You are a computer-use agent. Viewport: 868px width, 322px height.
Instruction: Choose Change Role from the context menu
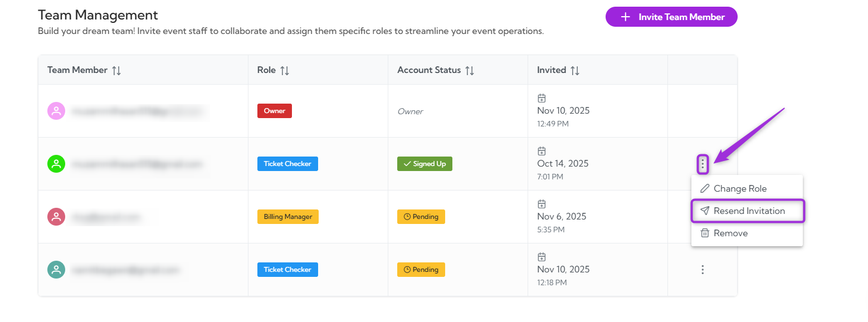coord(740,189)
